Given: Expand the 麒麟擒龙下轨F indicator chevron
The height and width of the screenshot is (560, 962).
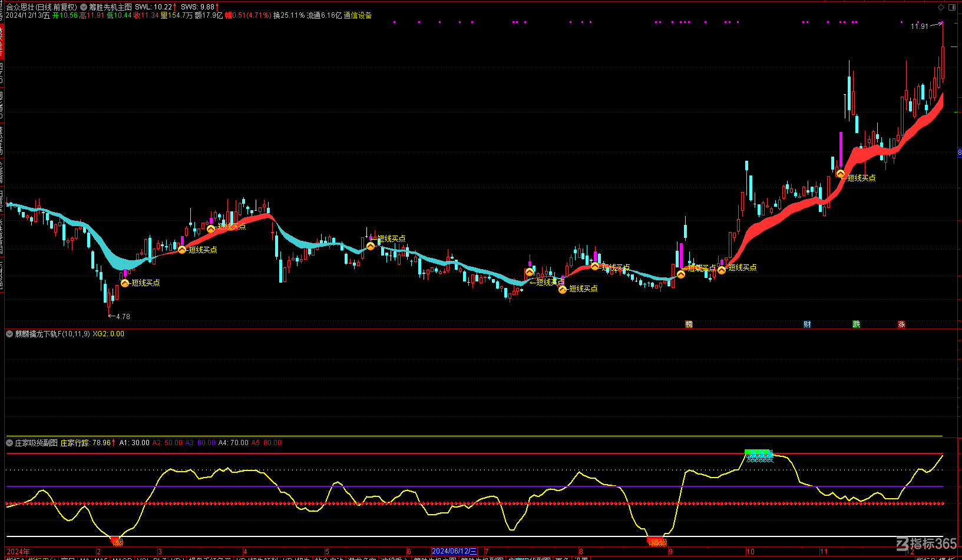Looking at the screenshot, I should pos(9,334).
